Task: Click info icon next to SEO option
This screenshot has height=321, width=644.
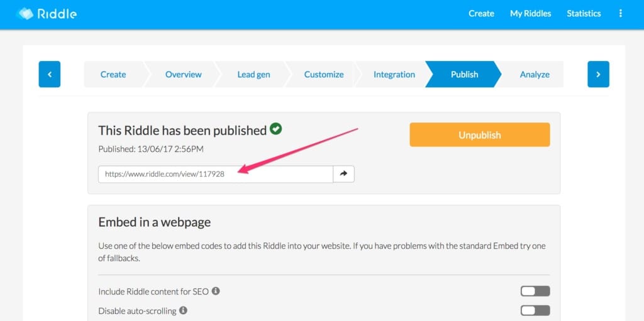Action: pyautogui.click(x=216, y=291)
